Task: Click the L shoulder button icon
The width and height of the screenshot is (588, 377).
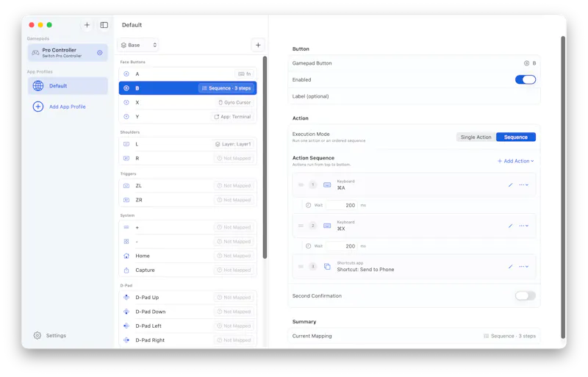Action: (x=126, y=145)
